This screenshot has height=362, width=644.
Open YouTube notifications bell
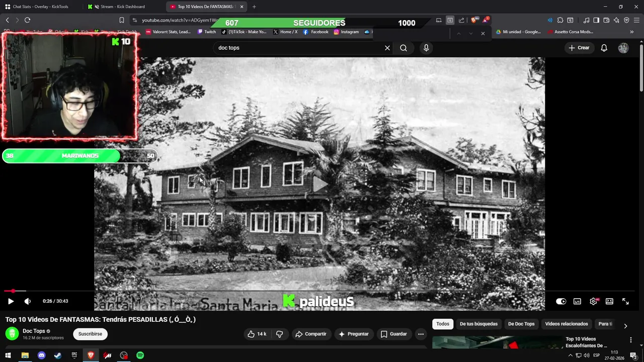[x=604, y=48]
